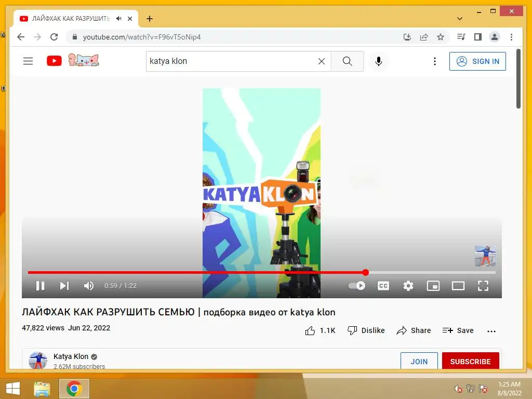Click the SIGN IN button
The image size is (532, 399).
tap(477, 61)
